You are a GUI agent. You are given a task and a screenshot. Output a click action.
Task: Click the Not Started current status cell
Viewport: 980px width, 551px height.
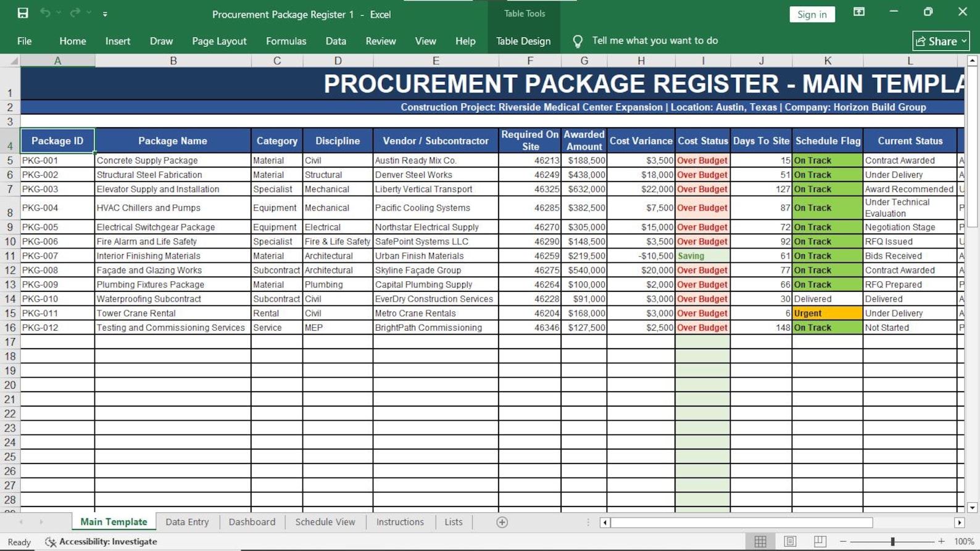[910, 327]
